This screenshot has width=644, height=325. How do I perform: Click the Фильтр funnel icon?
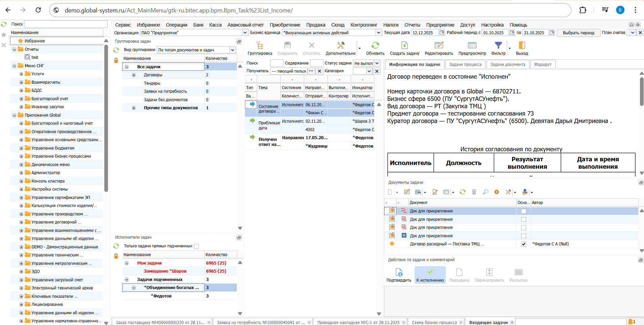point(498,45)
